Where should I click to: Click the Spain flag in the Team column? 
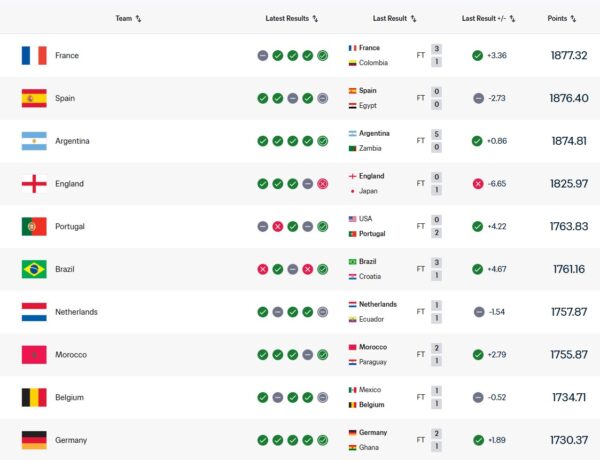coord(34,98)
